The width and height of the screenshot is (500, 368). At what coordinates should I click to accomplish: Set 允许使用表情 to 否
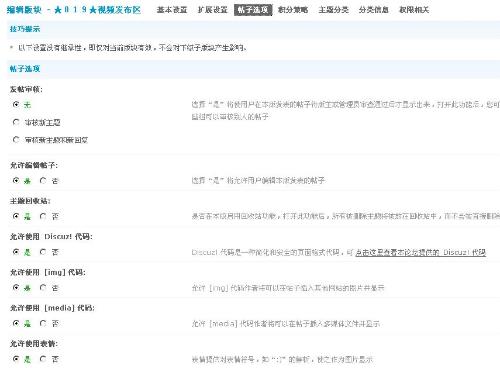click(43, 359)
